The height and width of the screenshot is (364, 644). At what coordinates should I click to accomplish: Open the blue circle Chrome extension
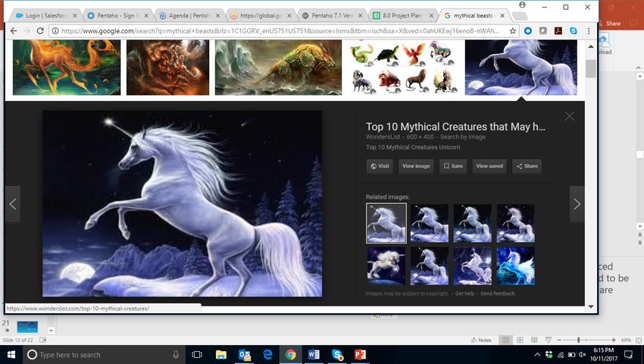pos(528,31)
